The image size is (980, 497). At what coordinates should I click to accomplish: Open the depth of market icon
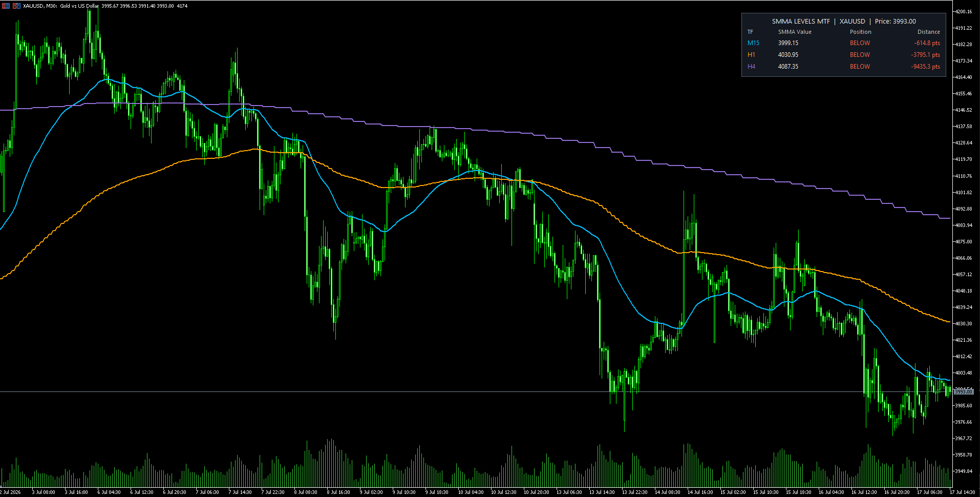(16, 6)
